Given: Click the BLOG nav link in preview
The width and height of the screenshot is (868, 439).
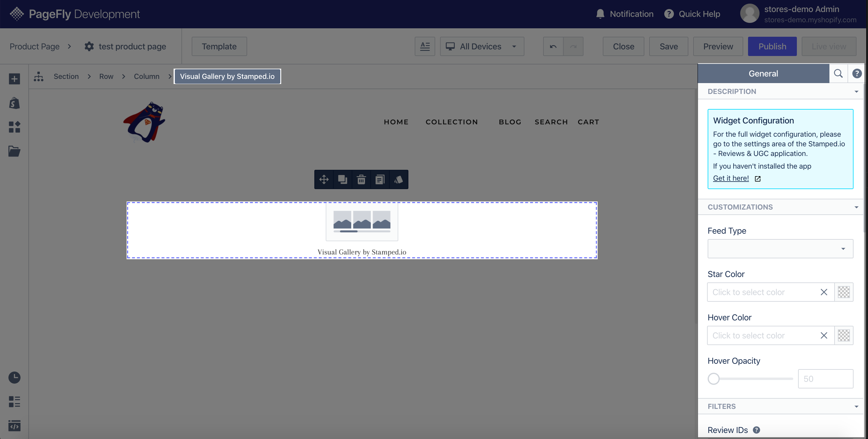Looking at the screenshot, I should tap(510, 122).
